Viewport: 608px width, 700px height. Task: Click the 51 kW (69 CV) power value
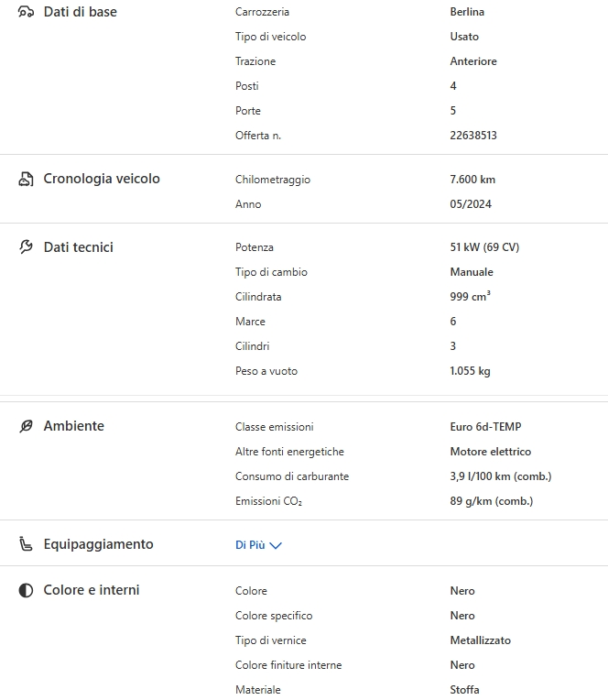(484, 247)
